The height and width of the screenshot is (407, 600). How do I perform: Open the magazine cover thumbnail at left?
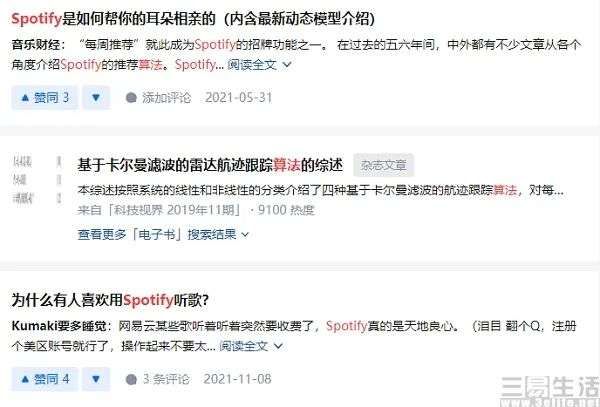click(x=37, y=180)
